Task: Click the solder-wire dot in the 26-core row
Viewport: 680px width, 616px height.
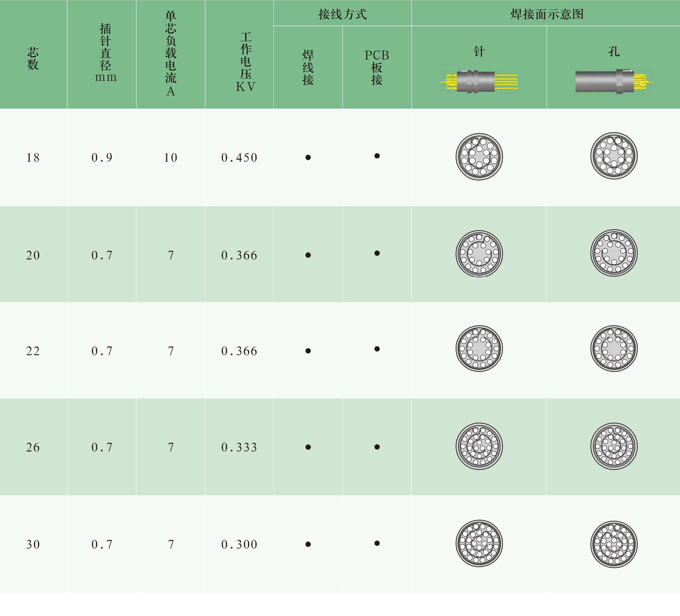Action: click(308, 447)
